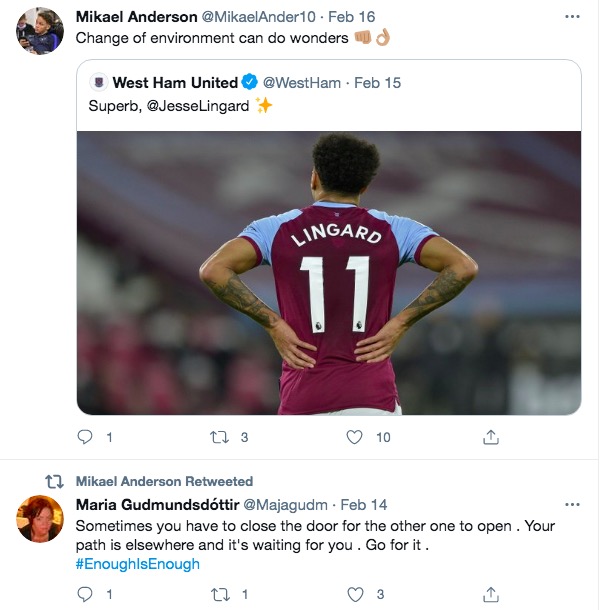
Task: View the Lingard number 11 photo
Action: click(329, 273)
